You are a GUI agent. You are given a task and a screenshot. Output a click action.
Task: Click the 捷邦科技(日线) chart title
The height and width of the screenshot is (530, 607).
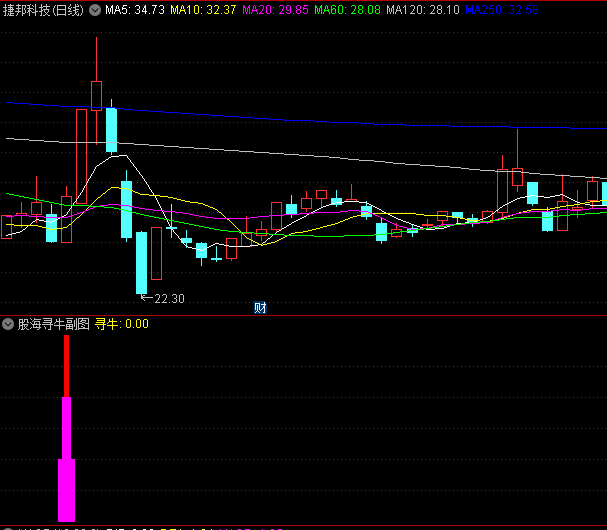click(x=43, y=10)
